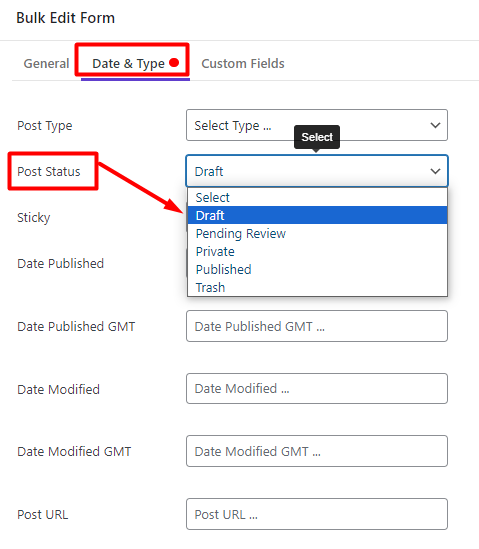The image size is (479, 549).
Task: Click into the Date Modified field
Action: pyautogui.click(x=317, y=388)
